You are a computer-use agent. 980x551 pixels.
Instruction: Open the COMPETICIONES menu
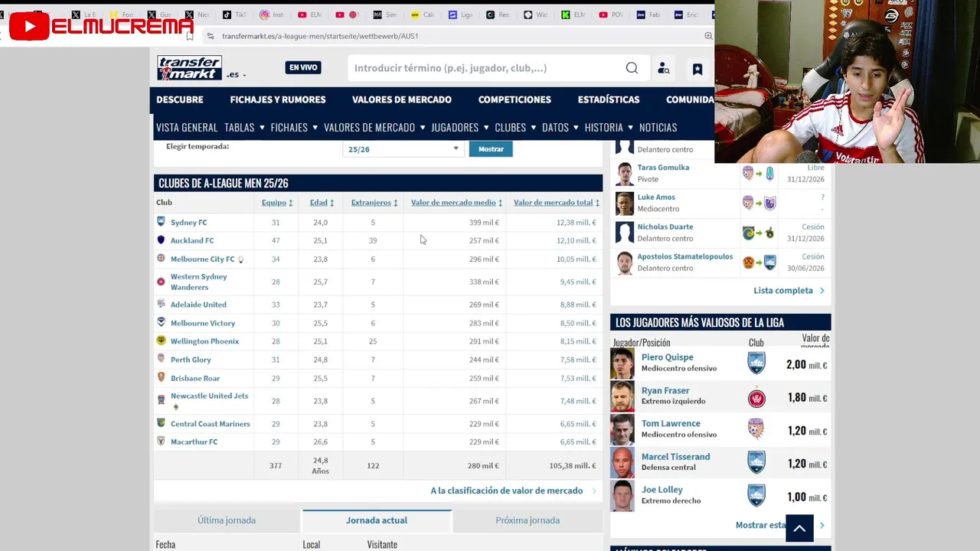tap(514, 99)
